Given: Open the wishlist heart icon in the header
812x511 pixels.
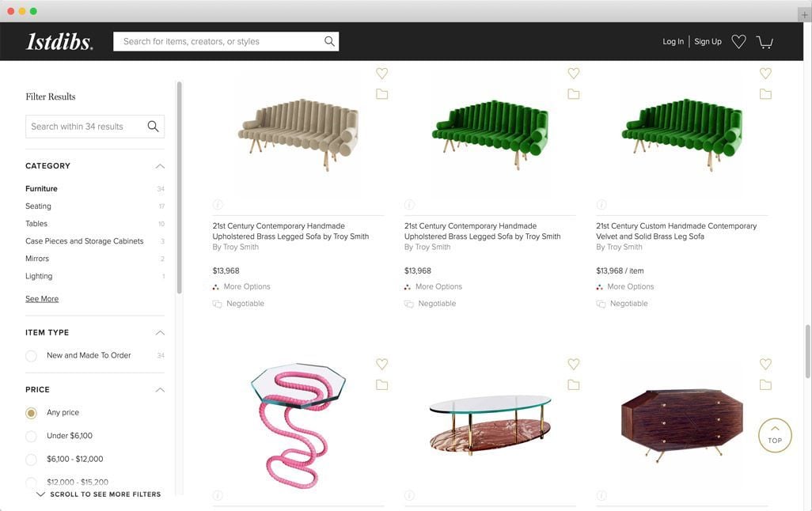Looking at the screenshot, I should click(738, 40).
